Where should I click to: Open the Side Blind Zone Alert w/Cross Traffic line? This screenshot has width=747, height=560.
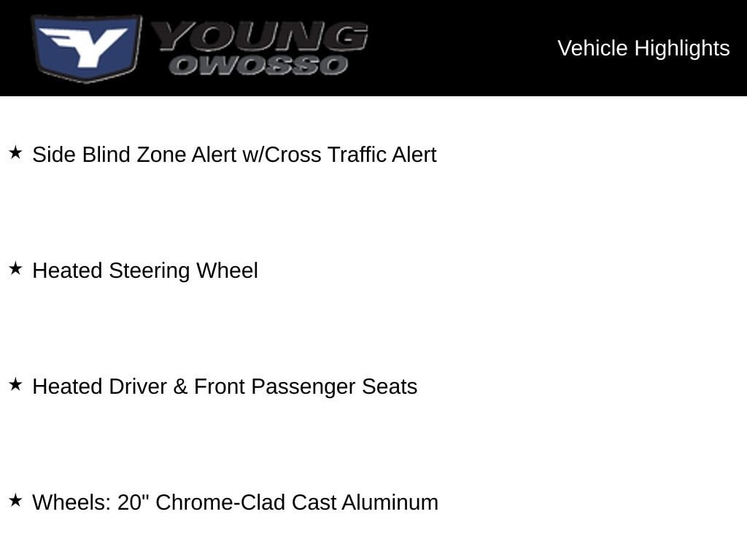pyautogui.click(x=234, y=155)
